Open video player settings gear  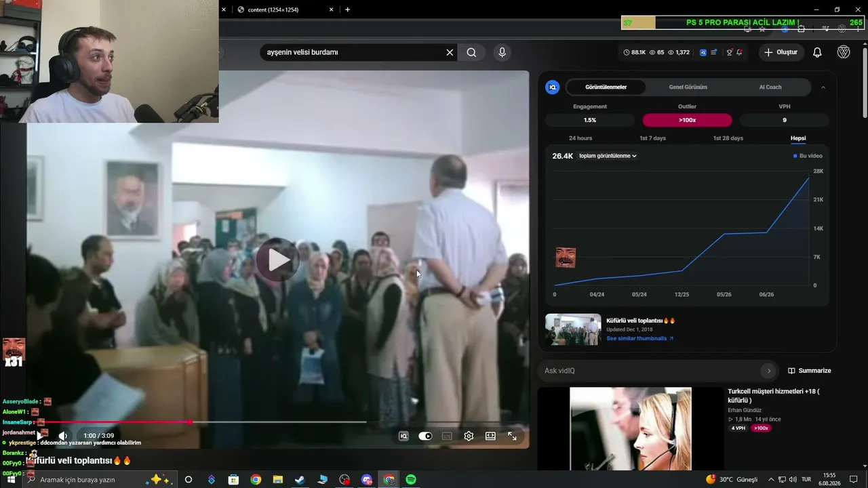coord(469,436)
